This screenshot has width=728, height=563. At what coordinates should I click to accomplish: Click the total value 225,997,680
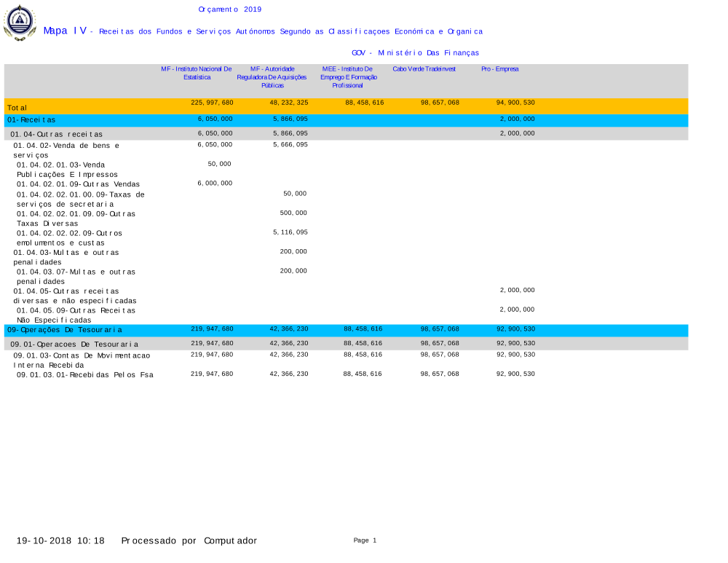point(212,103)
